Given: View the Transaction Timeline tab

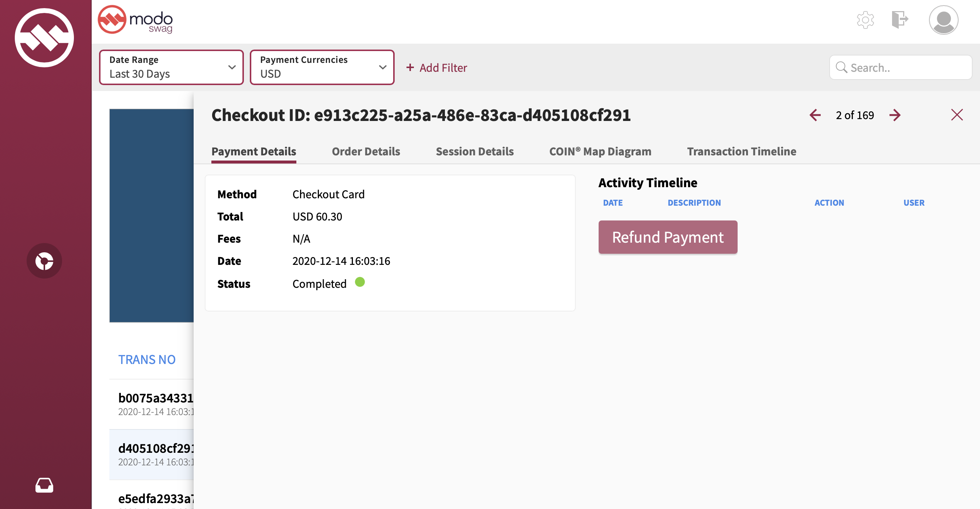Looking at the screenshot, I should click(741, 152).
